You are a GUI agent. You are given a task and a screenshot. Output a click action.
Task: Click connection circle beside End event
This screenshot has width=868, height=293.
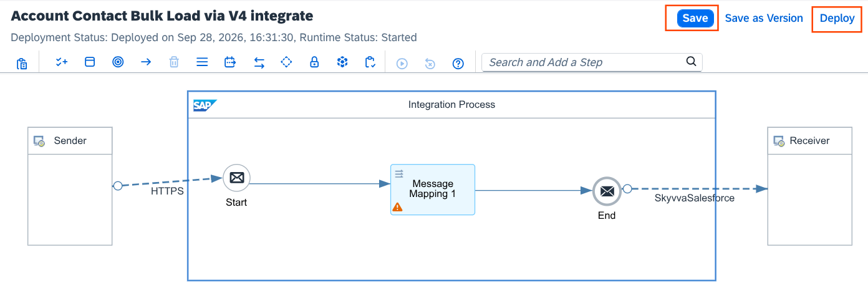tap(627, 188)
